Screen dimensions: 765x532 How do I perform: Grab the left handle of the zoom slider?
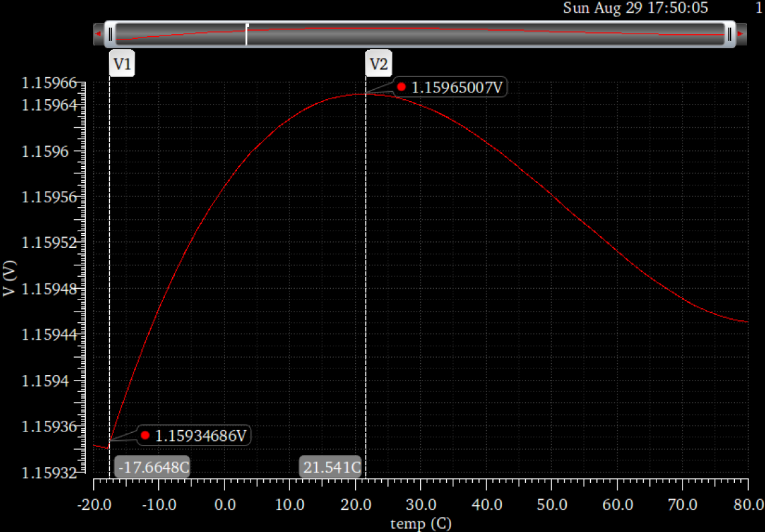[111, 34]
